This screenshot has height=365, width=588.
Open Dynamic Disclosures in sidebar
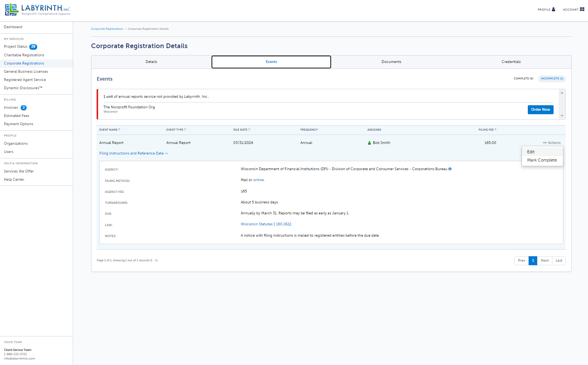23,88
